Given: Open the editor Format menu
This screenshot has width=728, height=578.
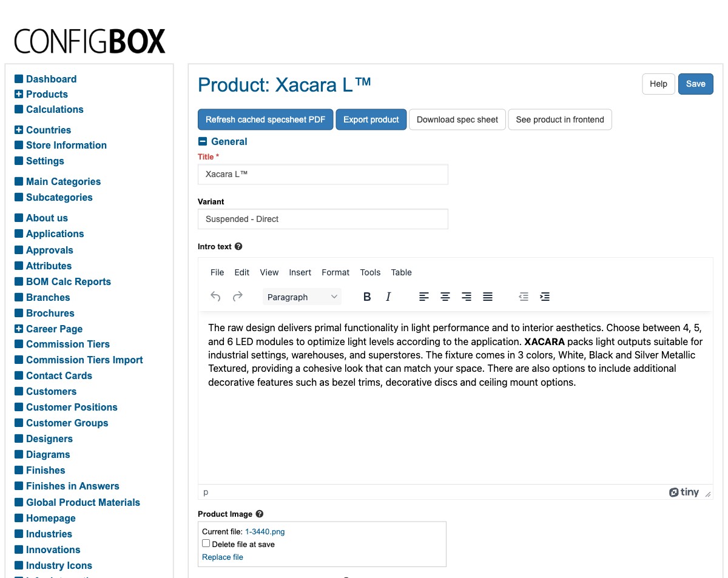Looking at the screenshot, I should [x=335, y=272].
